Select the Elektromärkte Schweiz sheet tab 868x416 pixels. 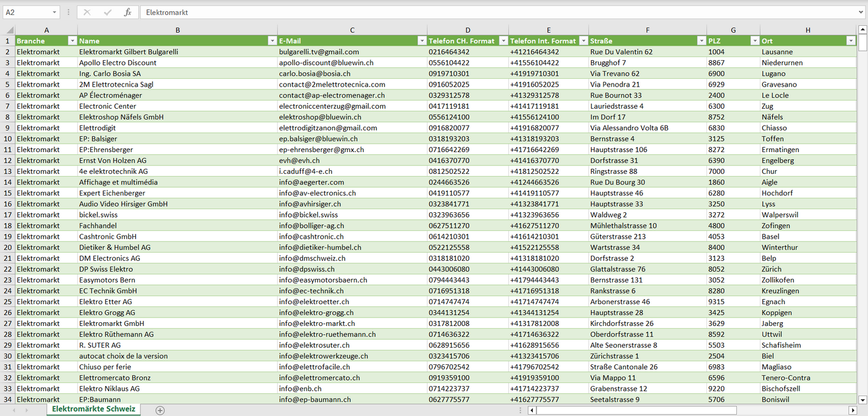coord(93,409)
